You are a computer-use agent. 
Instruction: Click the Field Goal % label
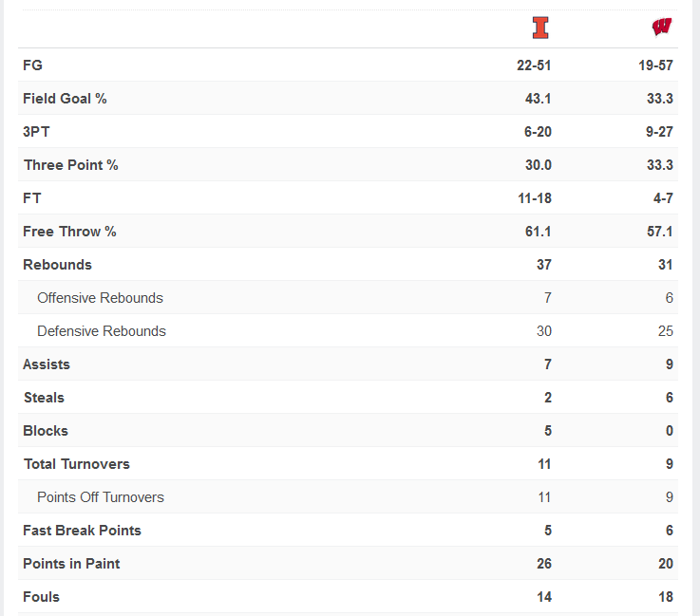click(x=65, y=99)
